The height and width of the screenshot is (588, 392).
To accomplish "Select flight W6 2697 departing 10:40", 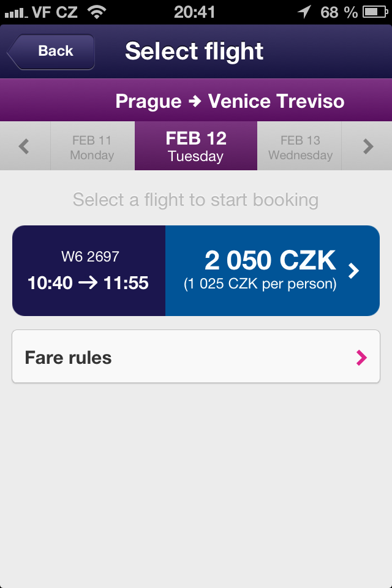I will 88,270.
